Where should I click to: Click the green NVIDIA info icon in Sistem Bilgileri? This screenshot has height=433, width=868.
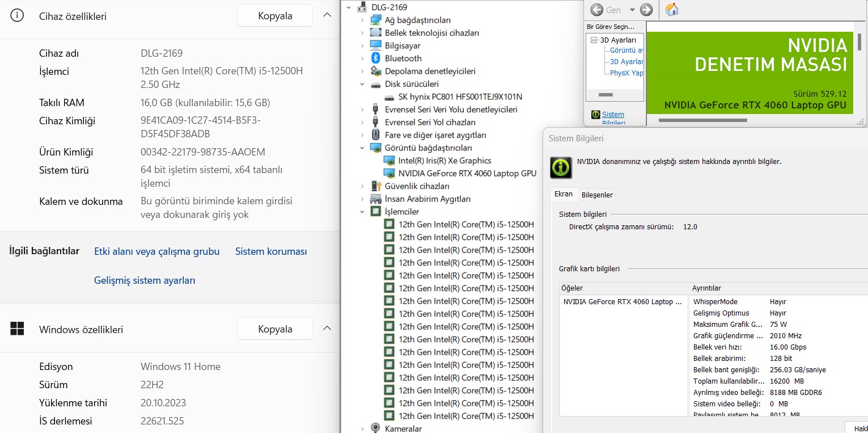point(561,167)
